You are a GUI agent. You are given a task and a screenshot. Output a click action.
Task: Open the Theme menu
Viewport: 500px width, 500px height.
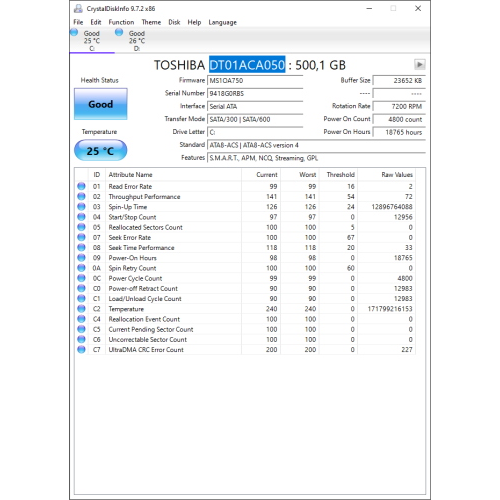point(151,22)
